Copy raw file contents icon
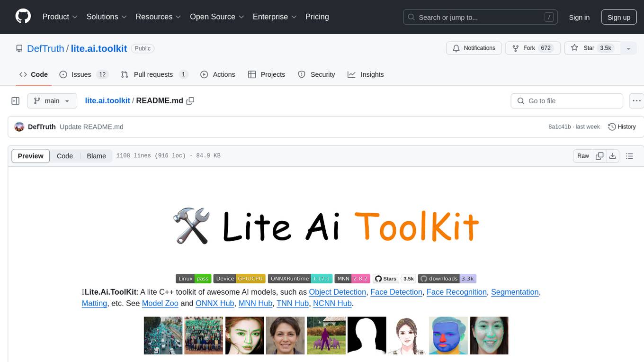The width and height of the screenshot is (644, 362). pos(599,156)
